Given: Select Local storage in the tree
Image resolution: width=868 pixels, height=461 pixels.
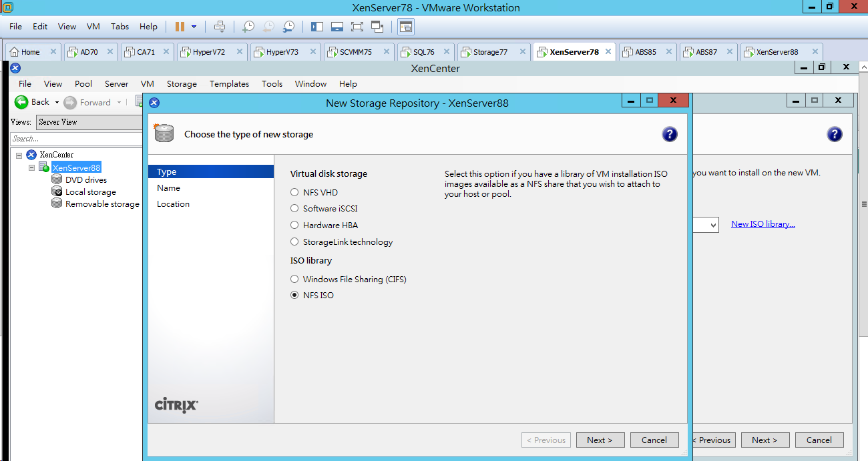Looking at the screenshot, I should point(91,192).
